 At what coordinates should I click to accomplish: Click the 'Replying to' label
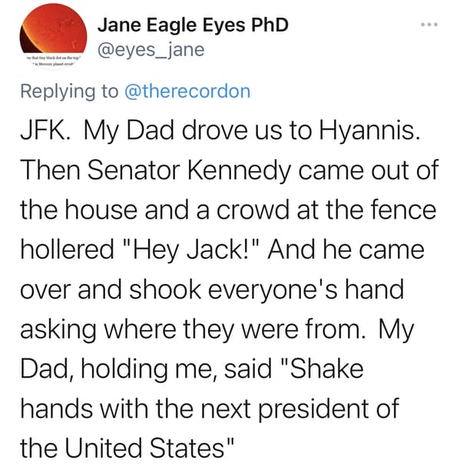[69, 91]
